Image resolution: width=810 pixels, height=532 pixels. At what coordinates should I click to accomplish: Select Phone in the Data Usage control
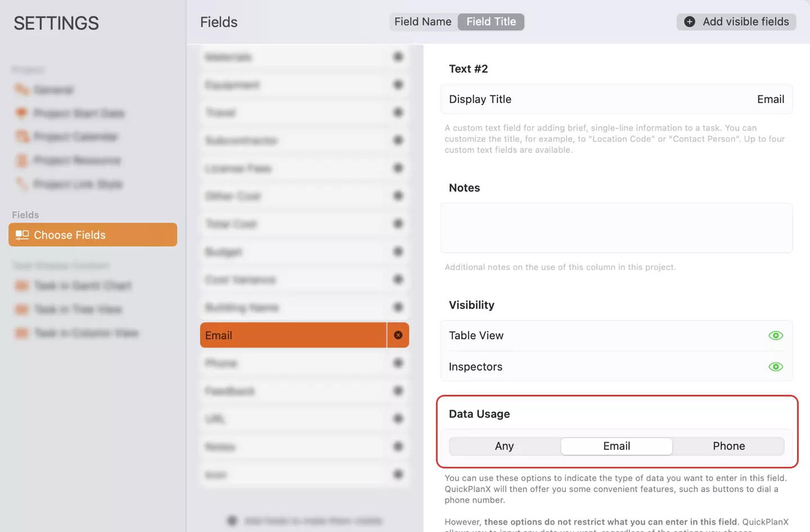coord(728,445)
